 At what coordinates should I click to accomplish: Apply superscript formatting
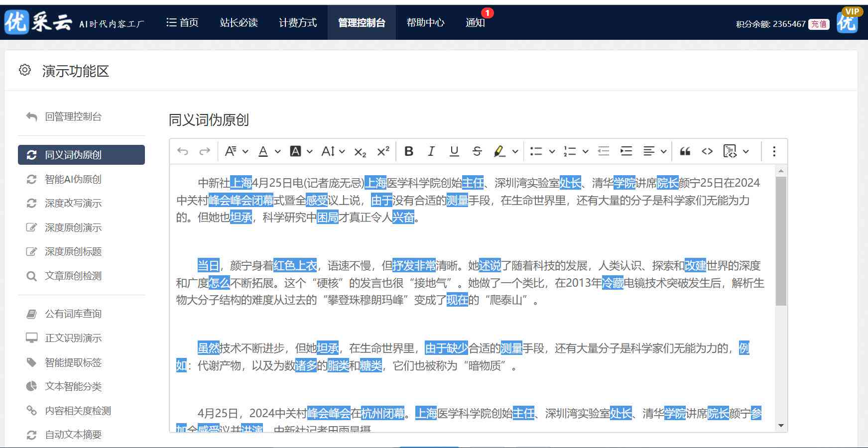point(383,151)
